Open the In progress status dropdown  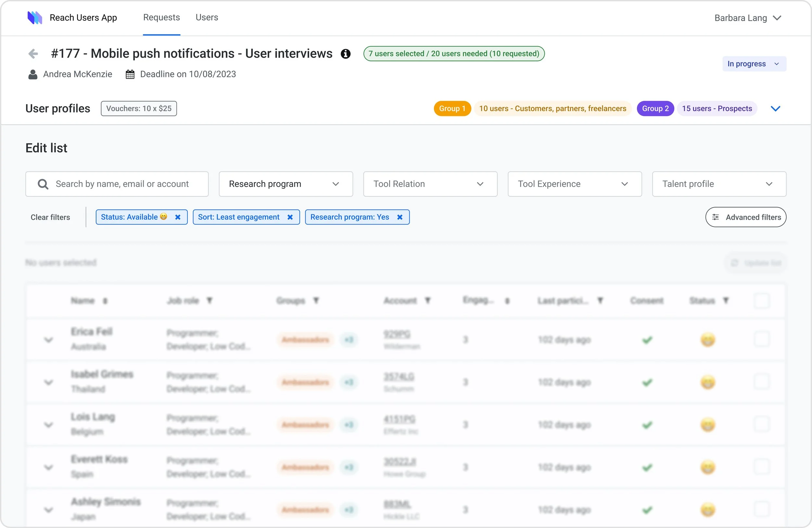[754, 64]
